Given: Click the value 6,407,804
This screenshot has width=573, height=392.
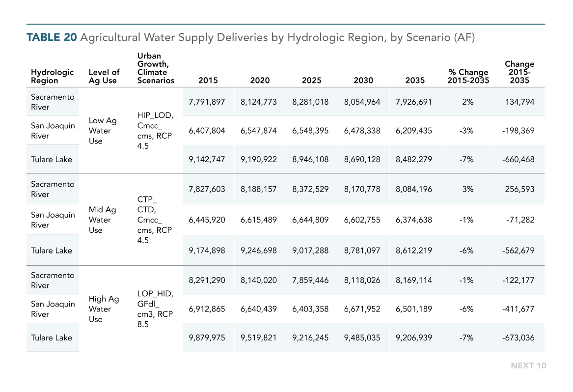Looking at the screenshot, I should (207, 131).
